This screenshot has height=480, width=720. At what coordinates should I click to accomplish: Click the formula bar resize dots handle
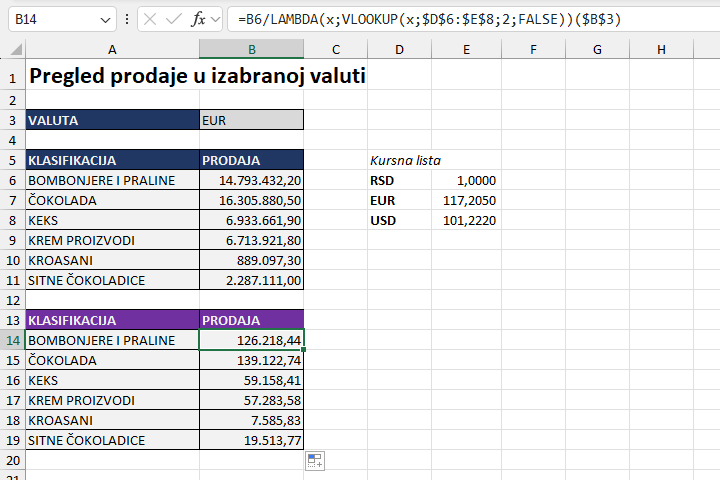(x=126, y=19)
